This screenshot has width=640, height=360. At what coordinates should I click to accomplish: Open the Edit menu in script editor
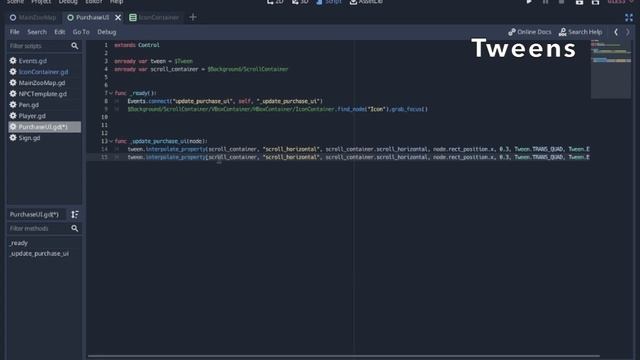coord(60,32)
